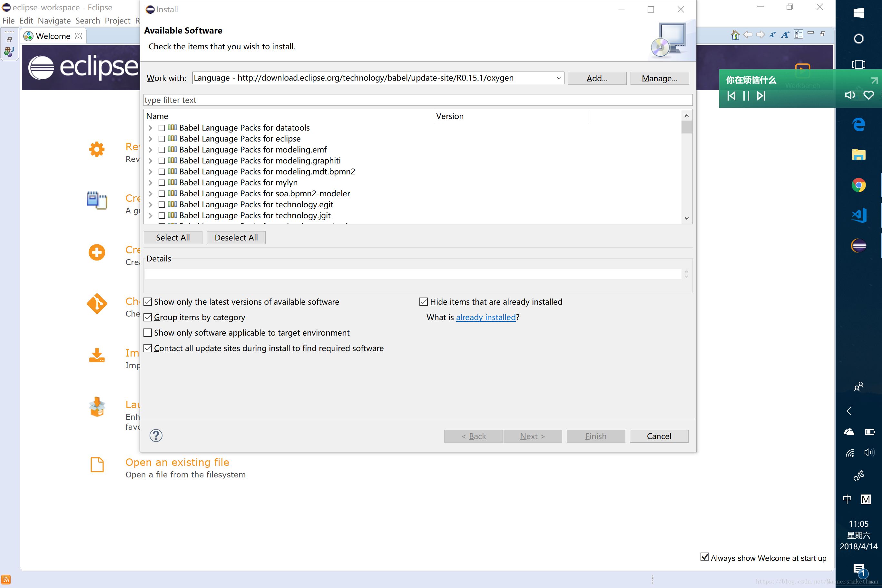
Task: Expand Babel Language Packs for technology.egit node
Action: coord(150,204)
